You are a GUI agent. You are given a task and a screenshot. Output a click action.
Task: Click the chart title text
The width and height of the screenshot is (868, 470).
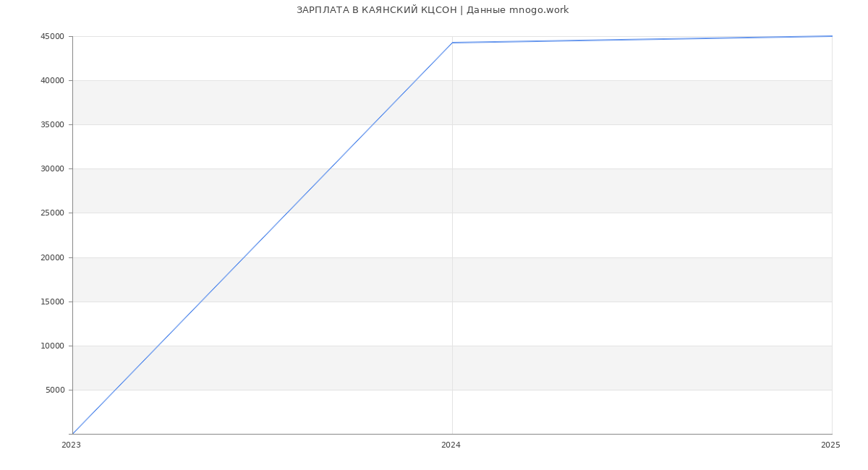(432, 10)
